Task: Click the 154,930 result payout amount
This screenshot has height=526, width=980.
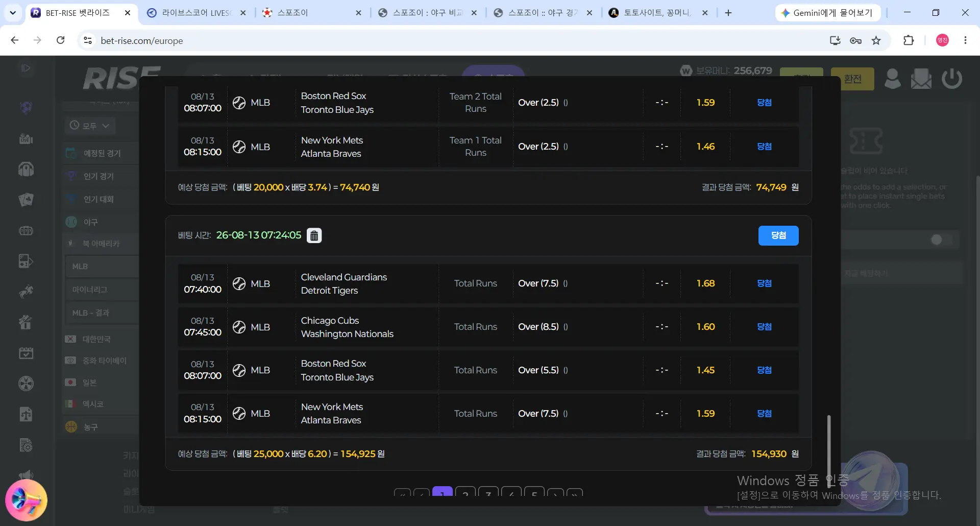Action: 769,454
